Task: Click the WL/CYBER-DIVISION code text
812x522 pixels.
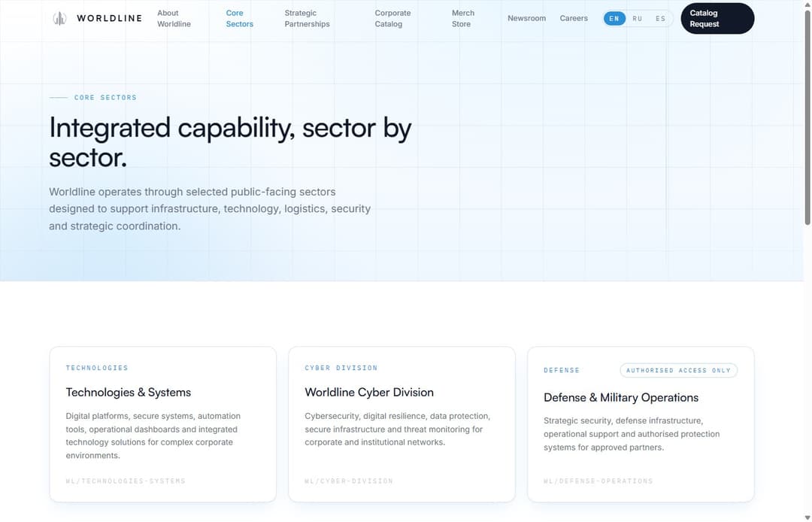Action: tap(349, 481)
